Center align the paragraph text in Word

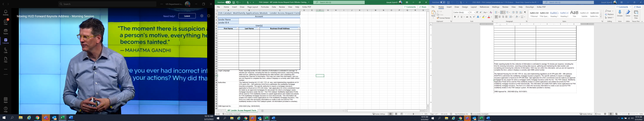[x=500, y=17]
